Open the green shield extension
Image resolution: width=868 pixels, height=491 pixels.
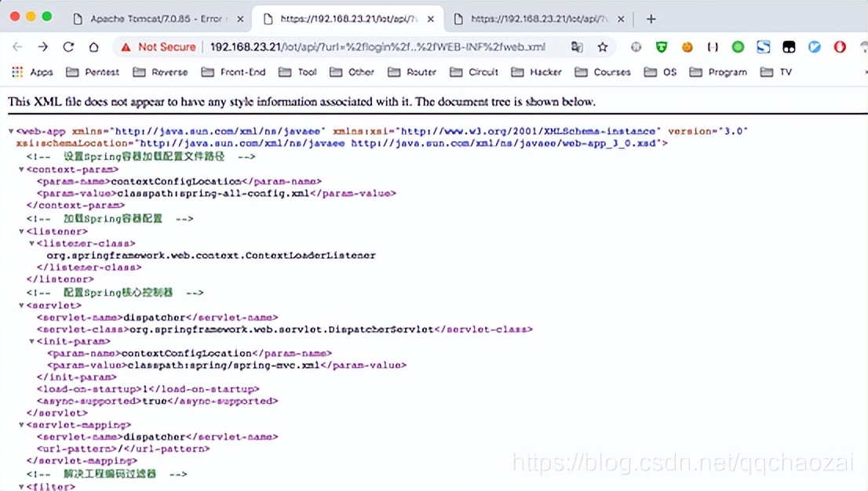(662, 47)
